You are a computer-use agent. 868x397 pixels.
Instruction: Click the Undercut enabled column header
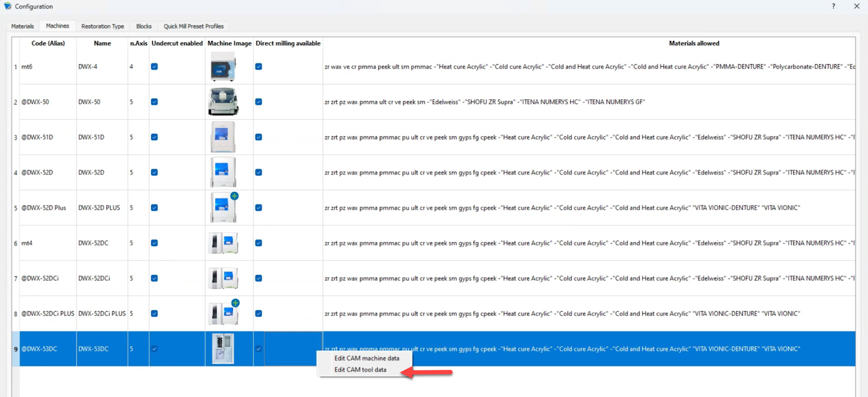[177, 43]
